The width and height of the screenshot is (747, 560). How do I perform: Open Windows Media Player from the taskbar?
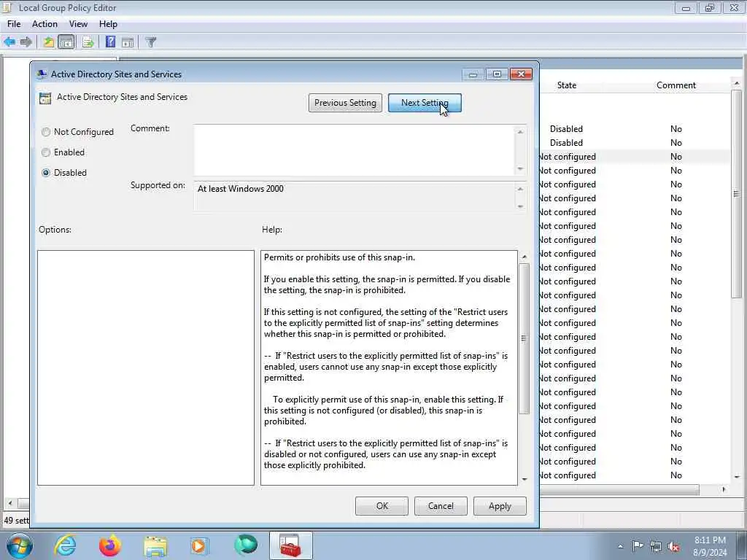coord(199,546)
